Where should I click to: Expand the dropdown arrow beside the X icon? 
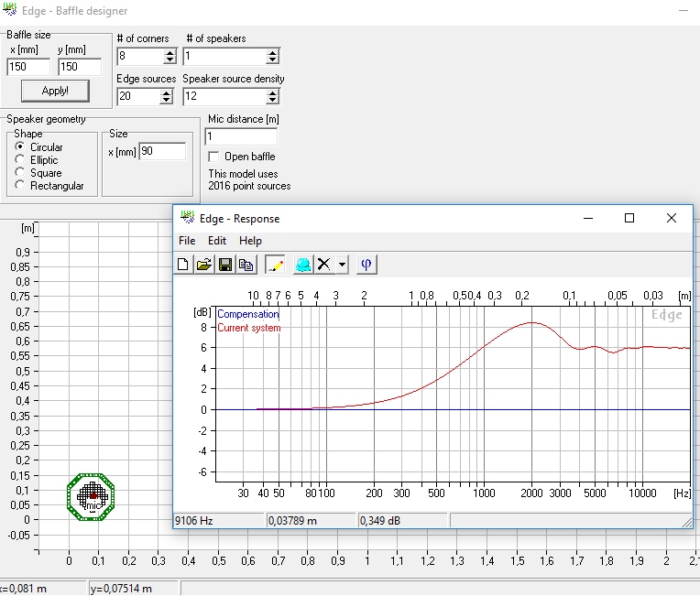342,265
